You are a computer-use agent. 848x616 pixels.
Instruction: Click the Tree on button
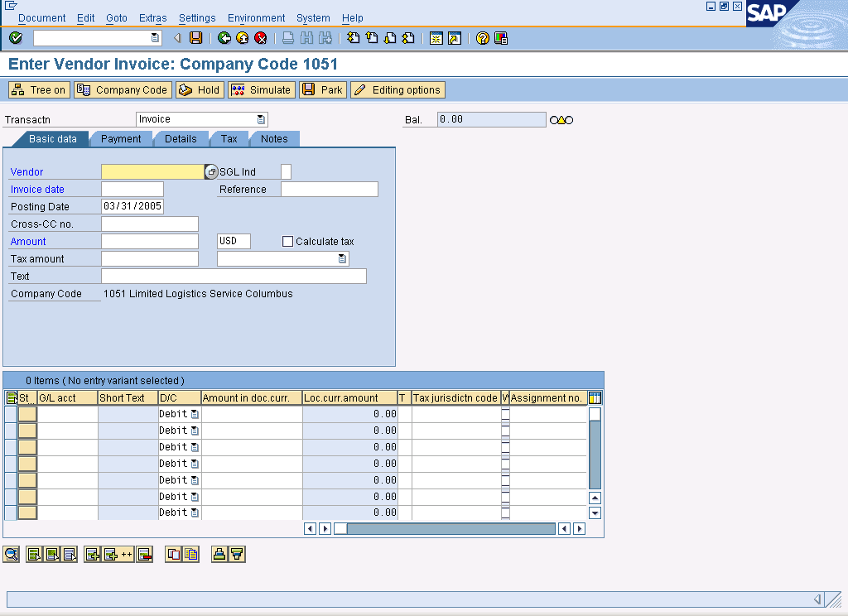click(39, 89)
